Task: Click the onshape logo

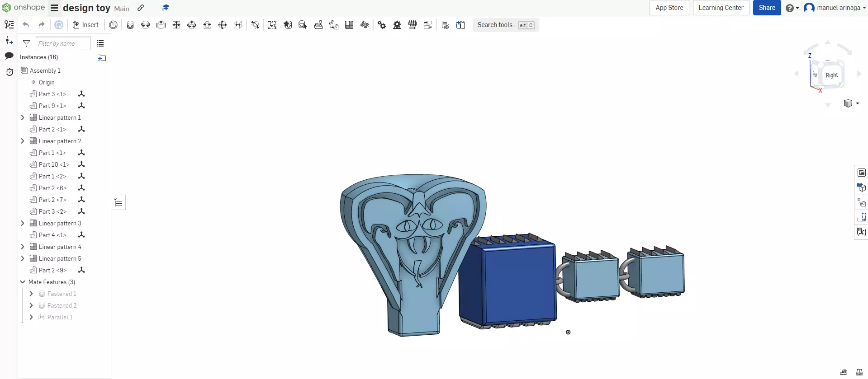Action: [x=24, y=7]
